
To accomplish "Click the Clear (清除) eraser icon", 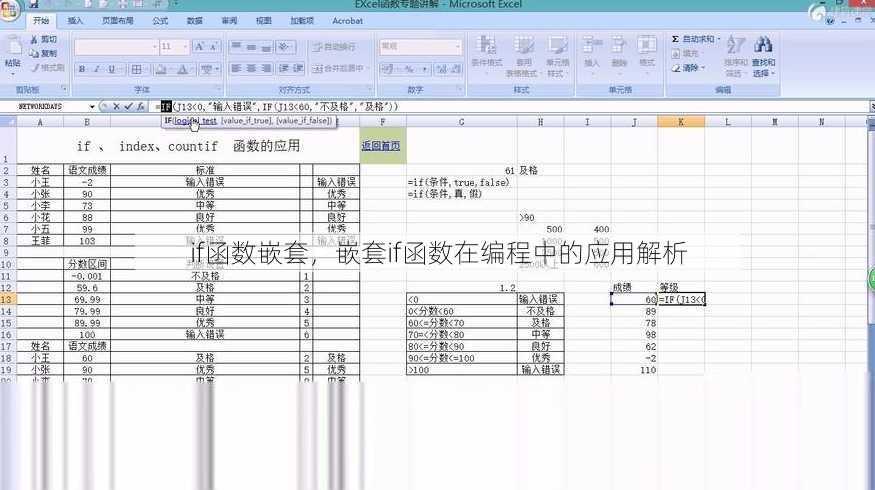I will coord(676,68).
